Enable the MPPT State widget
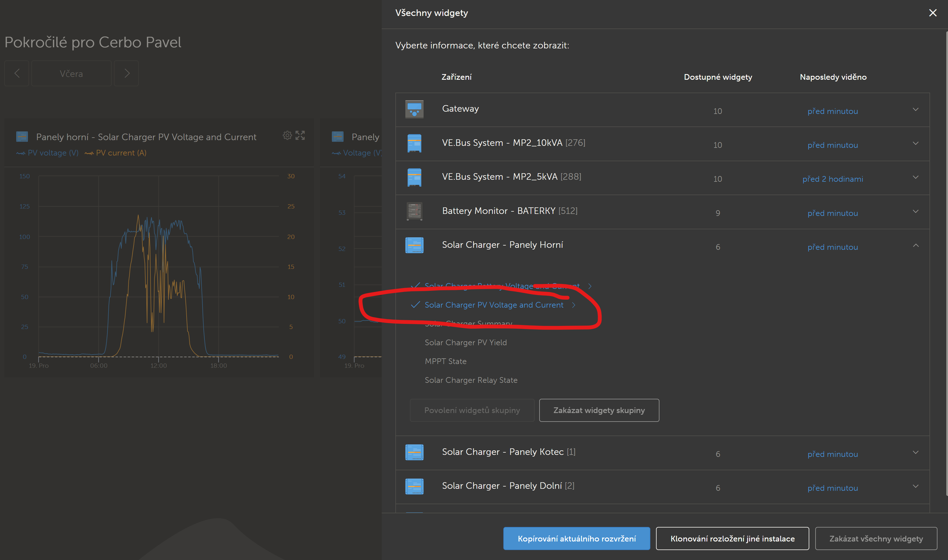The height and width of the screenshot is (560, 948). click(445, 361)
